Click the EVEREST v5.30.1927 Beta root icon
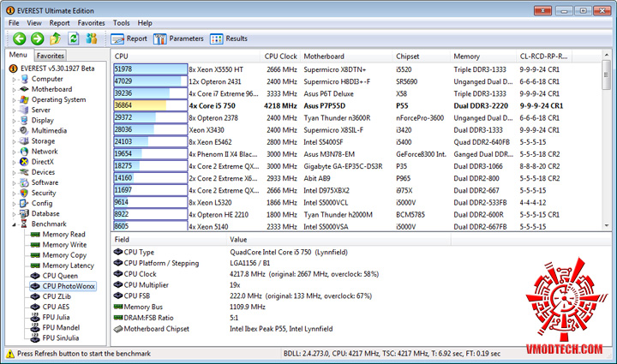 point(13,69)
